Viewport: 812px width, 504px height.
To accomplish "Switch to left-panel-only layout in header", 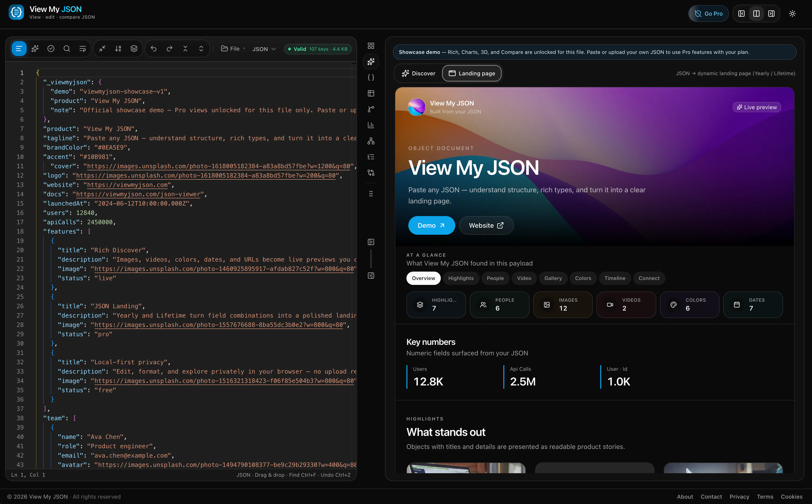I will click(x=742, y=14).
